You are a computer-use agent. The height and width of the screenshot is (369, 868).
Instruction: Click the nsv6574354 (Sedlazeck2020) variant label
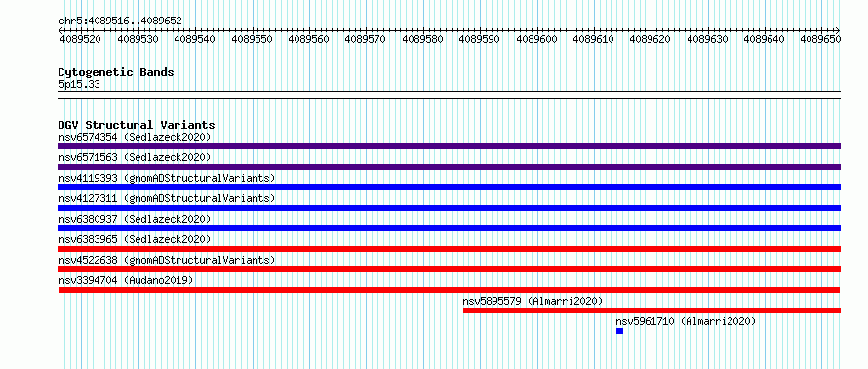(135, 137)
